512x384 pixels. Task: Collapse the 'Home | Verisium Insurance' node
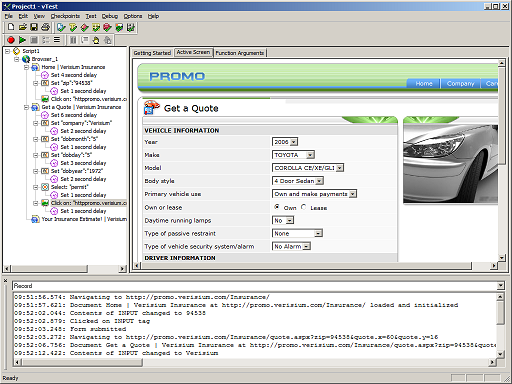click(x=26, y=67)
